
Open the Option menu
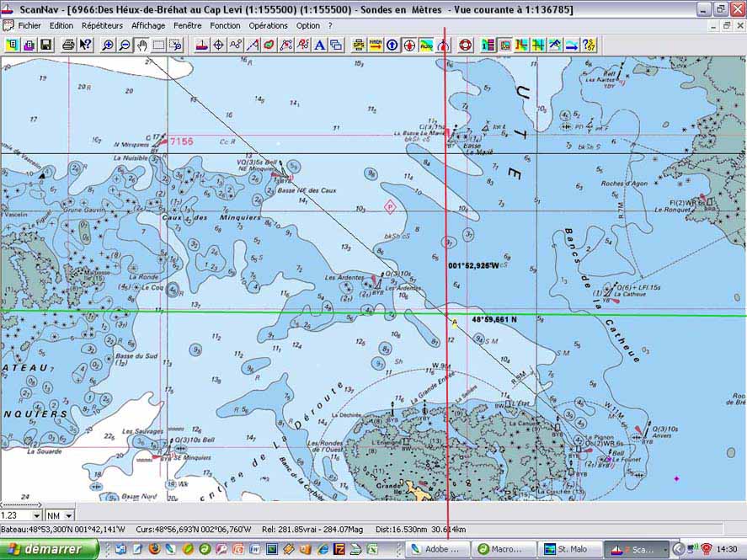[307, 26]
